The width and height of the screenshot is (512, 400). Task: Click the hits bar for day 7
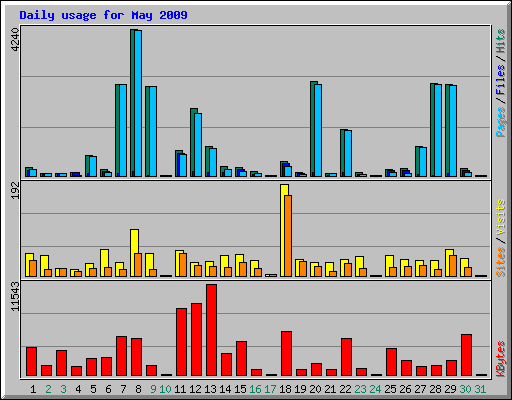coord(117,130)
